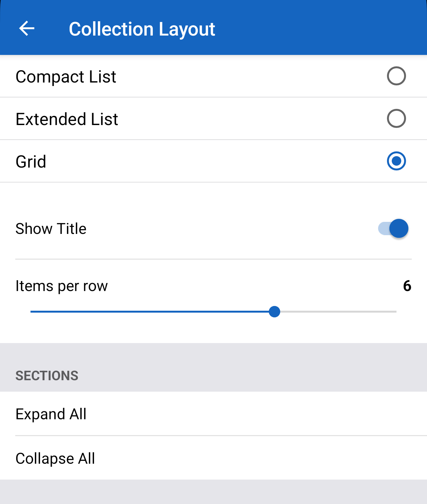Set Items per row slider to maximum
Image resolution: width=427 pixels, height=504 pixels.
coord(396,312)
